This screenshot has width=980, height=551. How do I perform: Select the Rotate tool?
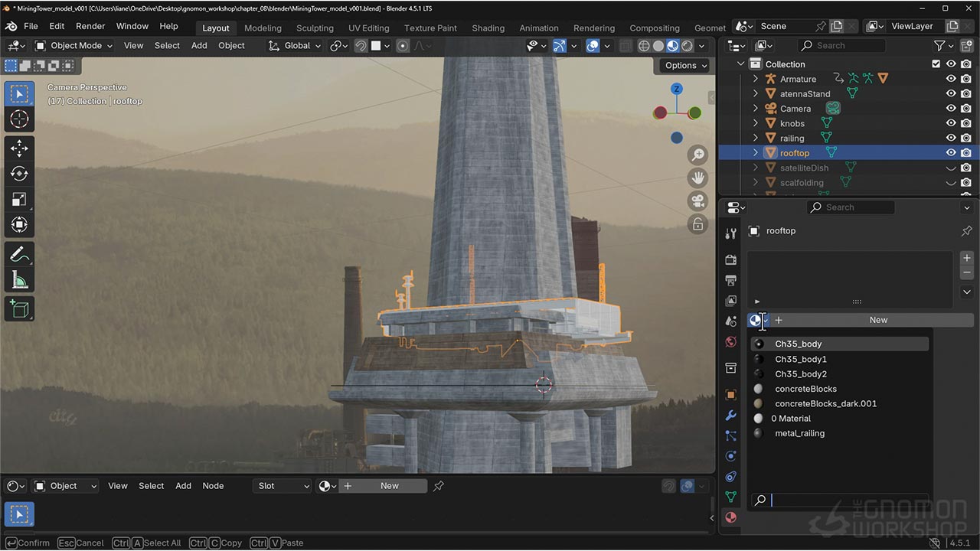coord(19,174)
